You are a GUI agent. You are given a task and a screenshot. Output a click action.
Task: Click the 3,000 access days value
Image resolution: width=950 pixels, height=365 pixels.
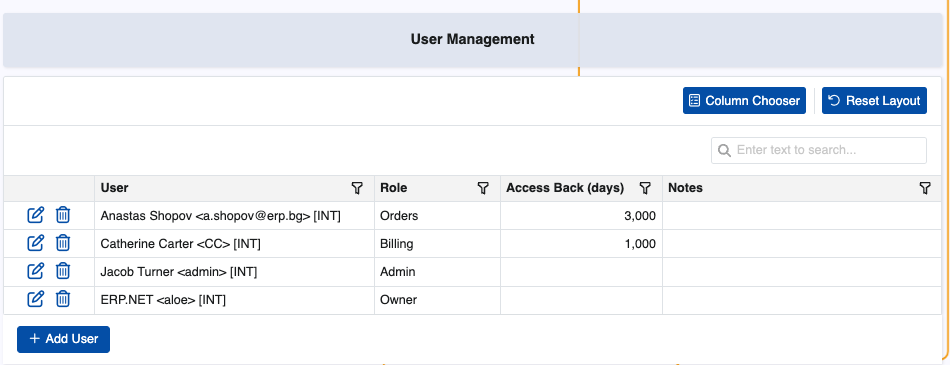[640, 216]
